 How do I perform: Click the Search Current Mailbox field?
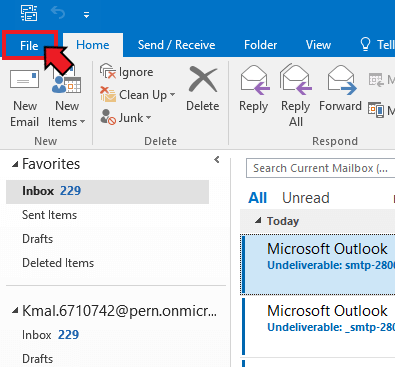point(321,168)
